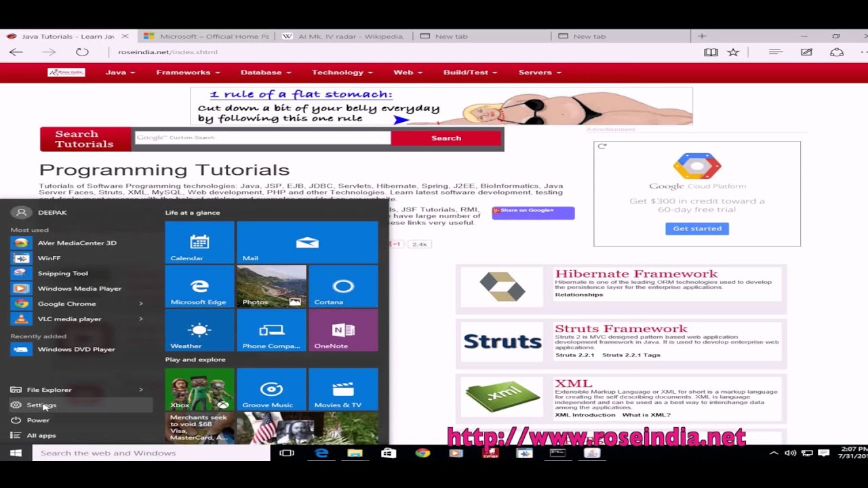Open the volume icon in the system tray
868x488 pixels.
(x=790, y=453)
